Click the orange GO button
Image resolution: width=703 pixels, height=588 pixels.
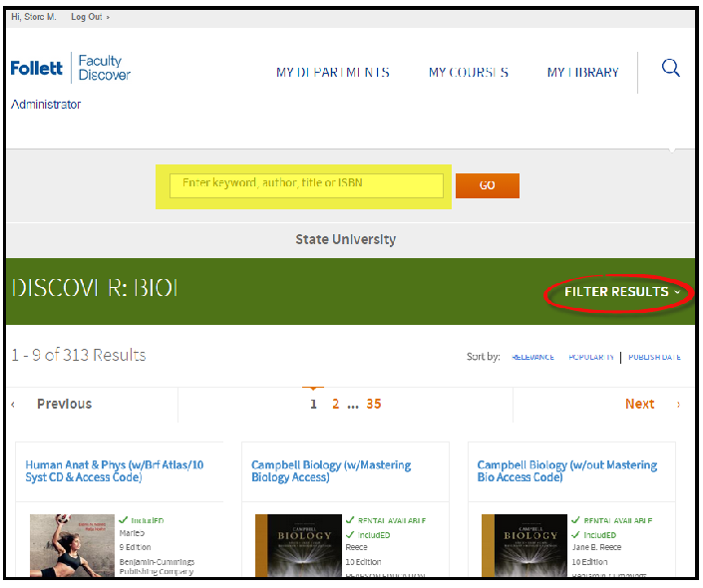tap(488, 185)
